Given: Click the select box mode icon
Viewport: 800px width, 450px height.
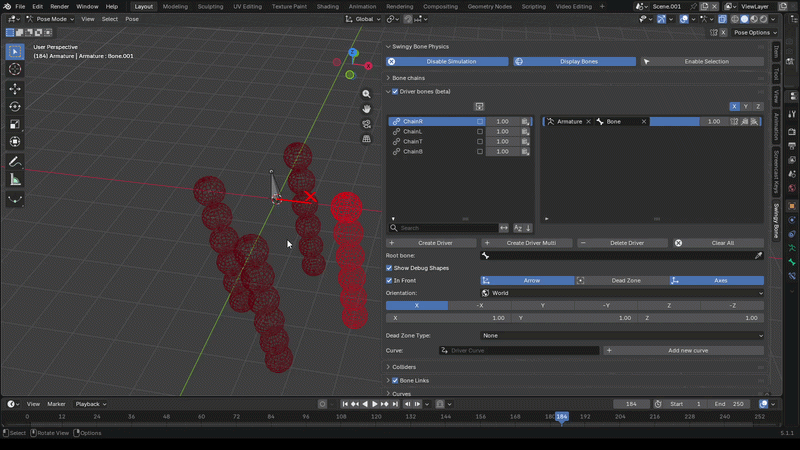Looking at the screenshot, I should click(x=10, y=33).
